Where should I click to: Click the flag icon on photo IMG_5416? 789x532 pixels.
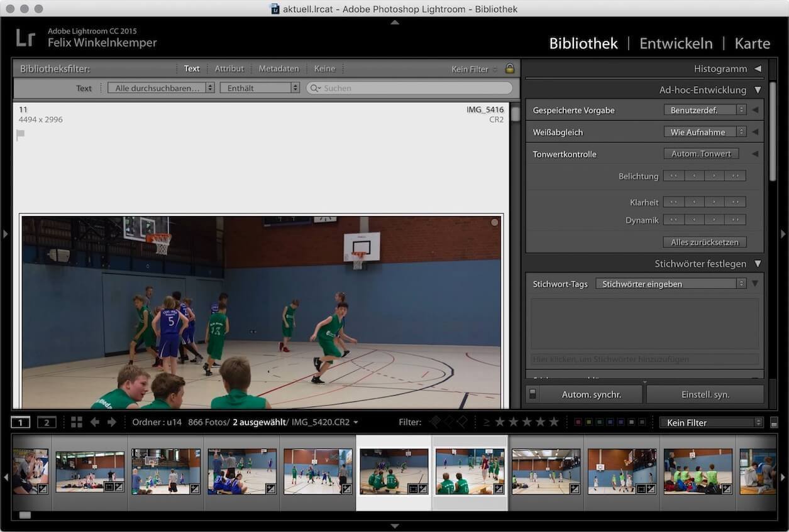coord(21,134)
